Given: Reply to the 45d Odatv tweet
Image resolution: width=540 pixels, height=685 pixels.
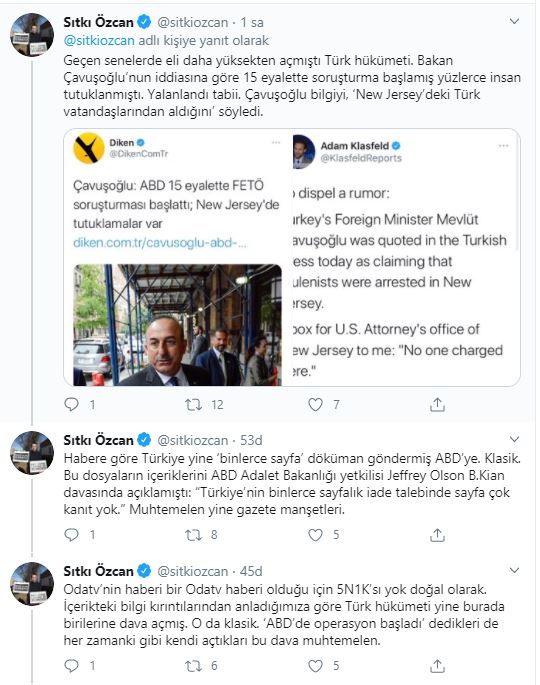Looking at the screenshot, I should click(71, 666).
